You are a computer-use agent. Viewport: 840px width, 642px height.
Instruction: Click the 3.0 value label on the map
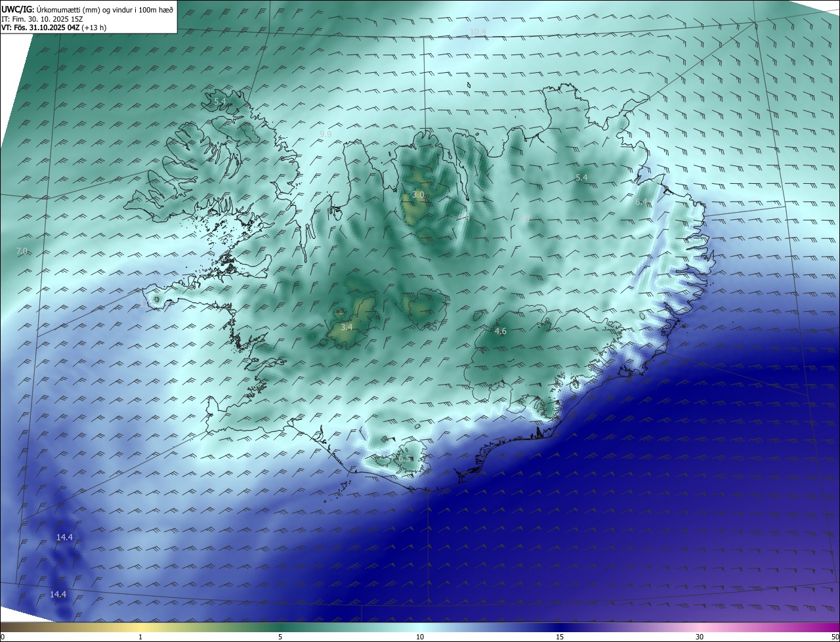(x=418, y=195)
